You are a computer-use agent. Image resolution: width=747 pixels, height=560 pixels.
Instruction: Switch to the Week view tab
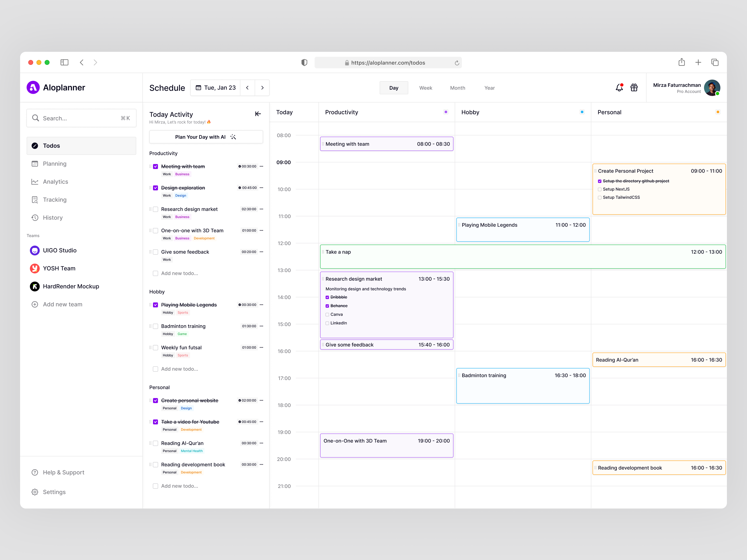point(426,88)
